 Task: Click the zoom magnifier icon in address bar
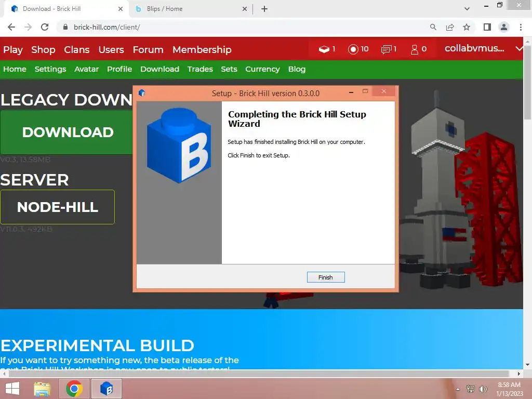(433, 27)
